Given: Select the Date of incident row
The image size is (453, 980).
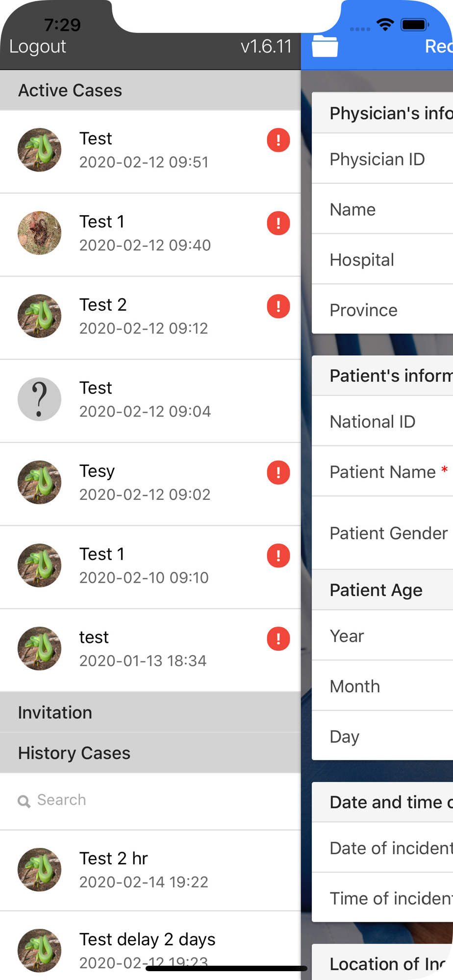Looking at the screenshot, I should (382, 848).
